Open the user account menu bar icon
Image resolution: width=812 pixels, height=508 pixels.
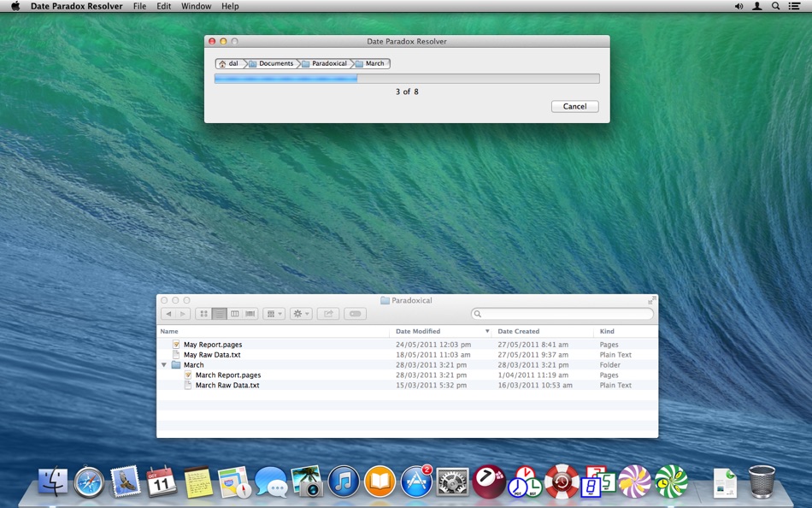click(x=756, y=6)
